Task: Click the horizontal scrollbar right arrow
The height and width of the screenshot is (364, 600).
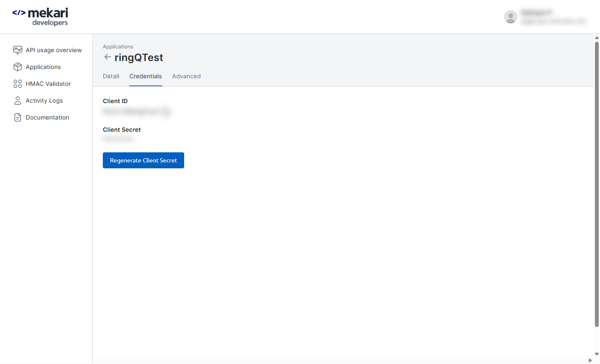Action: click(590, 361)
